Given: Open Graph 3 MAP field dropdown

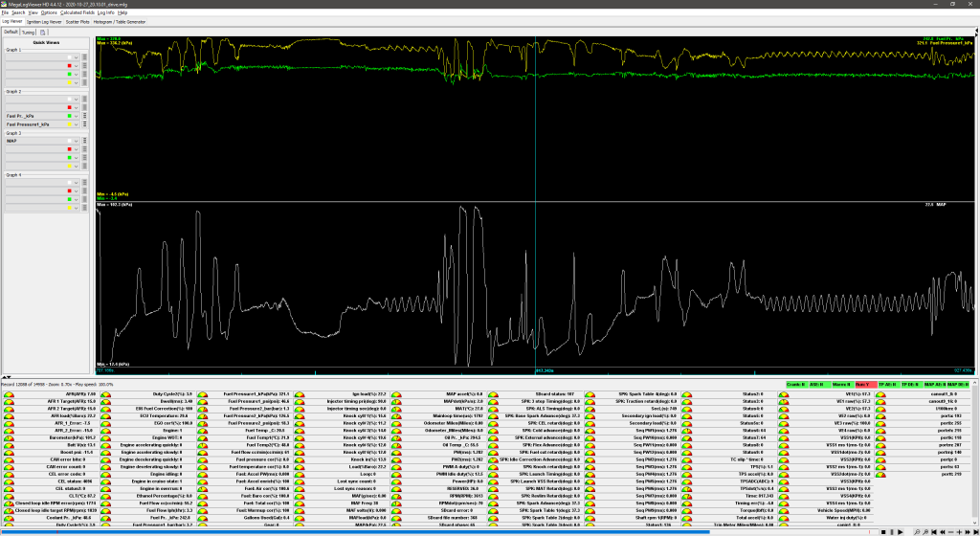Looking at the screenshot, I should click(x=42, y=142).
